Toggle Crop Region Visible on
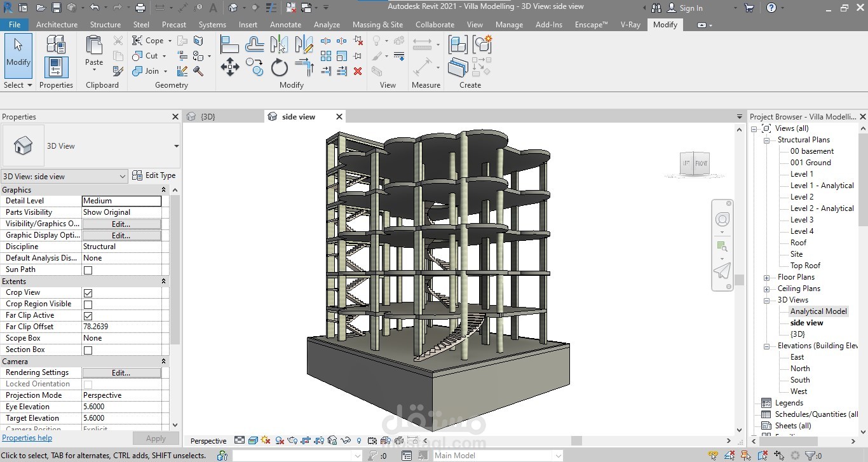Viewport: 868px width, 462px height. (88, 303)
